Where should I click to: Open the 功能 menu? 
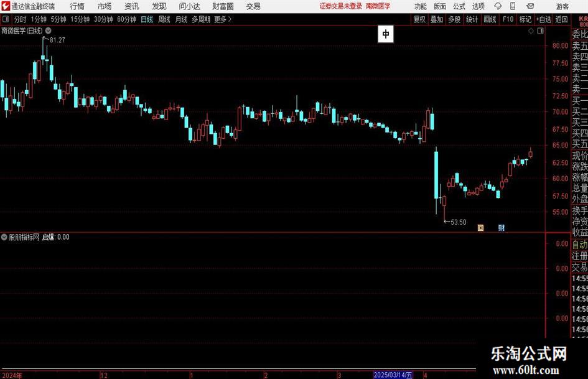pyautogui.click(x=421, y=6)
